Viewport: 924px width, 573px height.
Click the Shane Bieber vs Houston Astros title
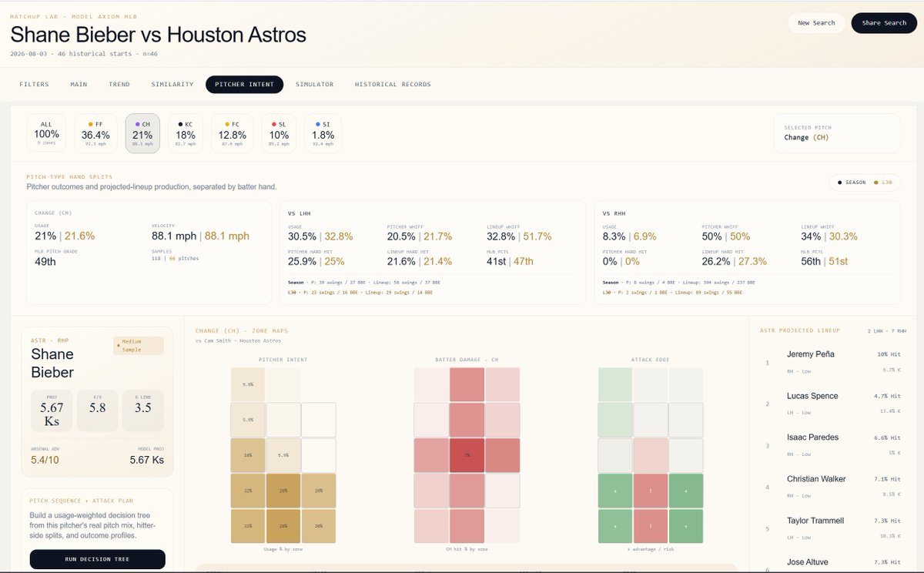(x=158, y=35)
